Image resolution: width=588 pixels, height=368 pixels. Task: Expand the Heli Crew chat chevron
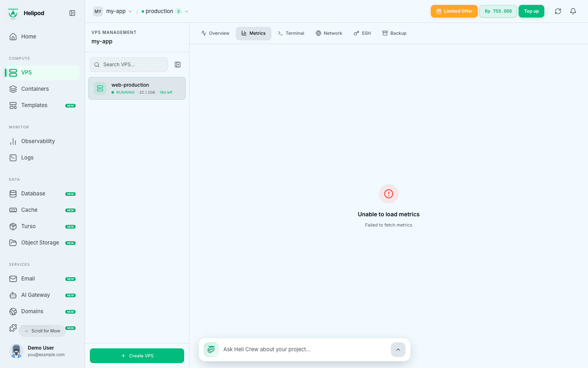point(398,350)
